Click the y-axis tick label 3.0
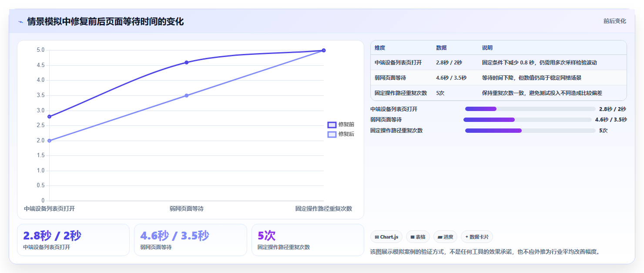This screenshot has height=273, width=644. pos(40,110)
